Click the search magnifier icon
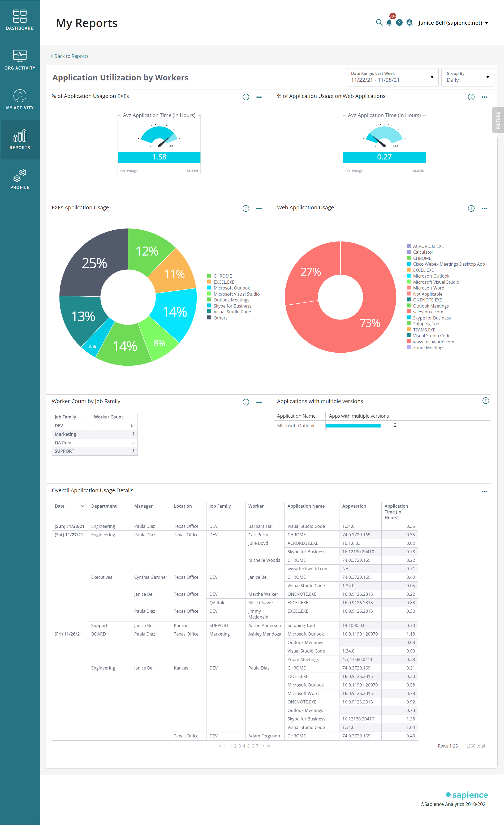Viewport: 504px width, 825px height. coord(379,23)
